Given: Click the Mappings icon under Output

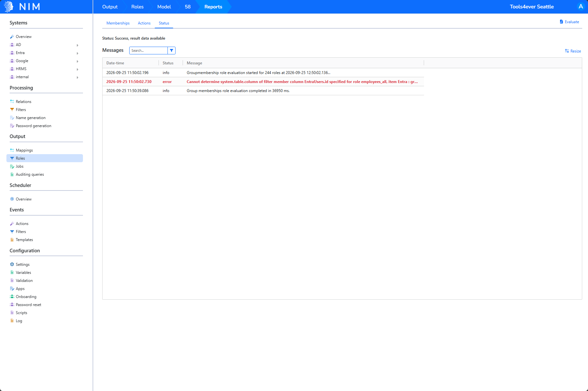Looking at the screenshot, I should 12,150.
